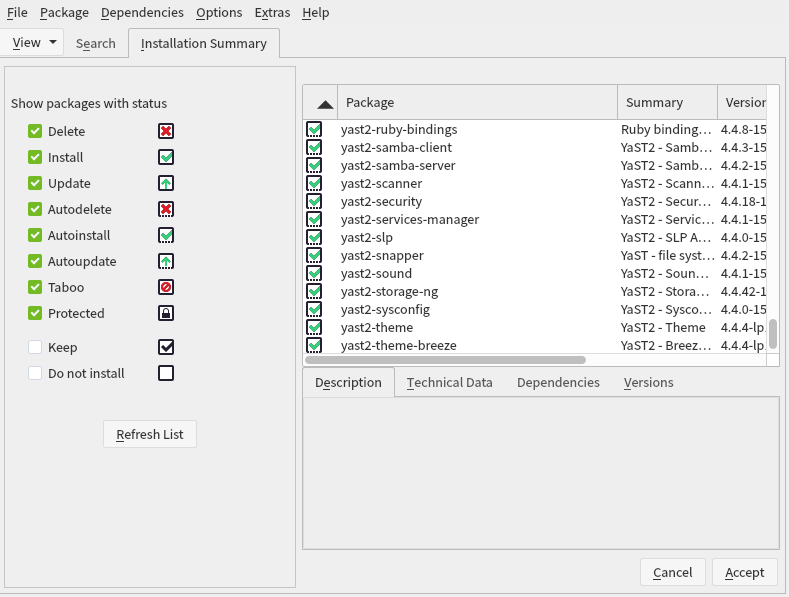Open the Options menu
The image size is (789, 597).
click(219, 13)
